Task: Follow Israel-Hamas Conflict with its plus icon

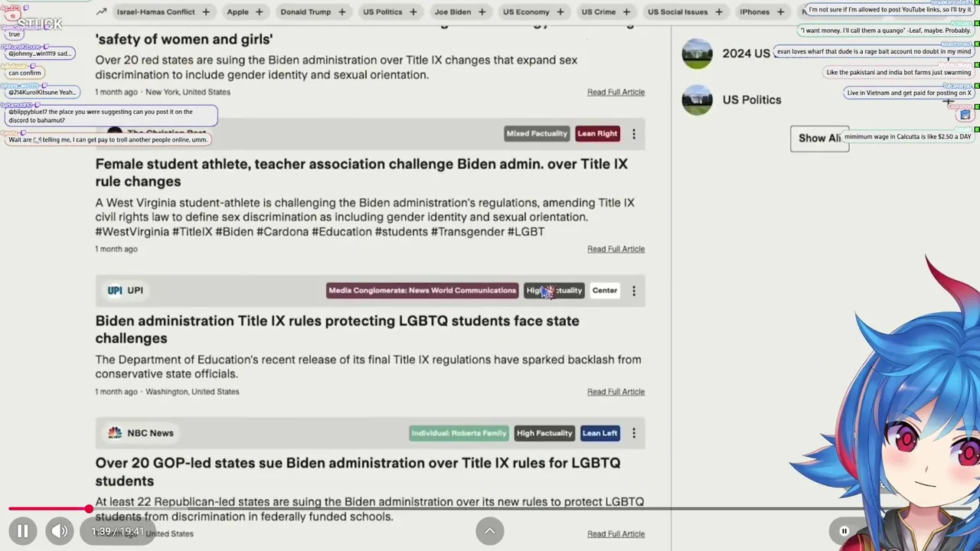Action: point(205,11)
